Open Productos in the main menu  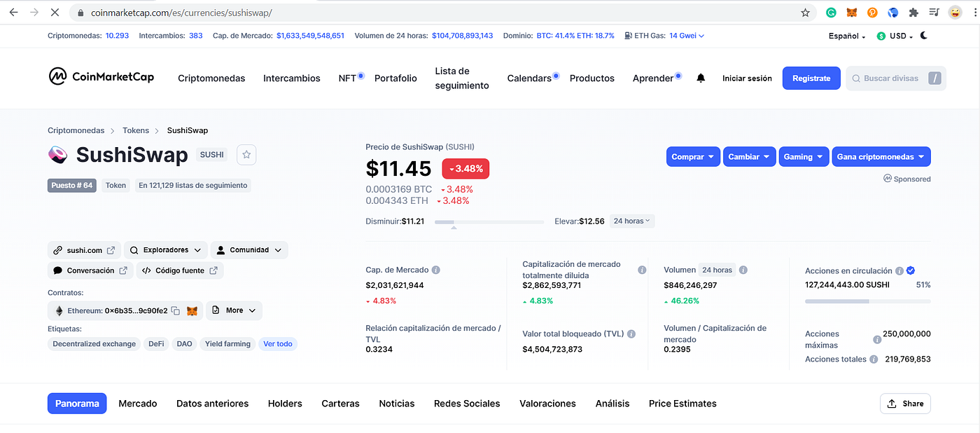coord(592,78)
